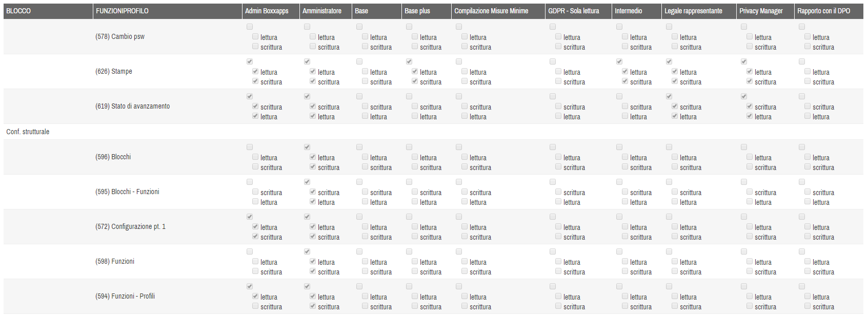Check scrittura for Funzioni - Profili under Admin Boxxapps
868x316 pixels.
pyautogui.click(x=255, y=306)
